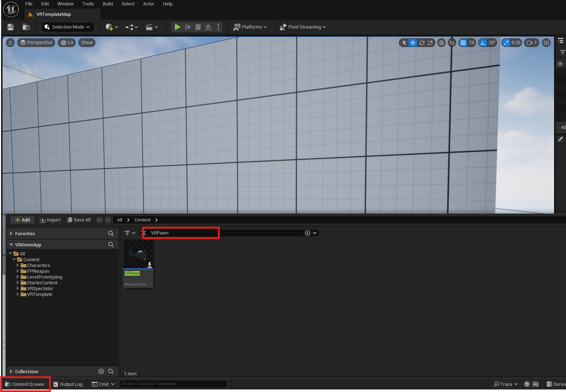Click the Content Browser search field
Viewport: 566px width, 392px height.
click(x=224, y=233)
